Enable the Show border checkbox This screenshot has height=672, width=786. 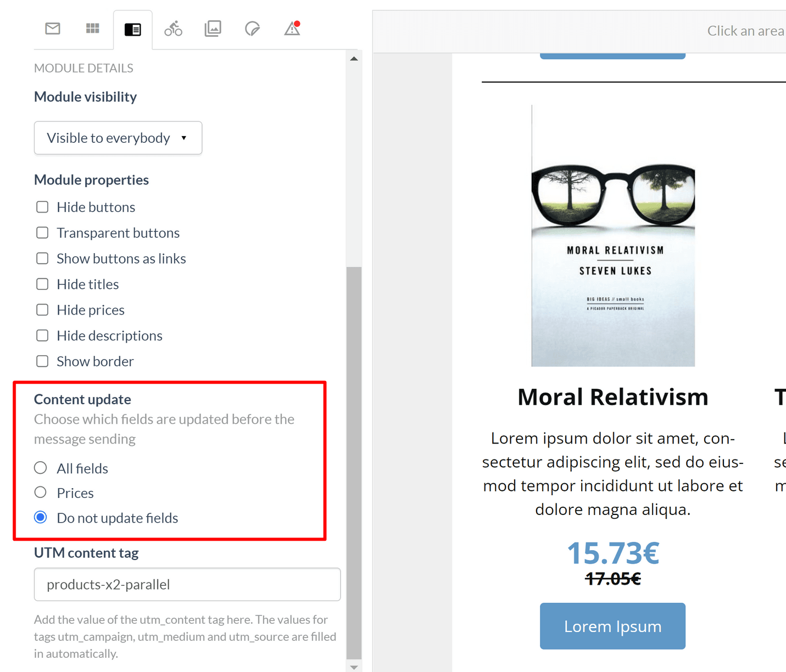pos(42,361)
